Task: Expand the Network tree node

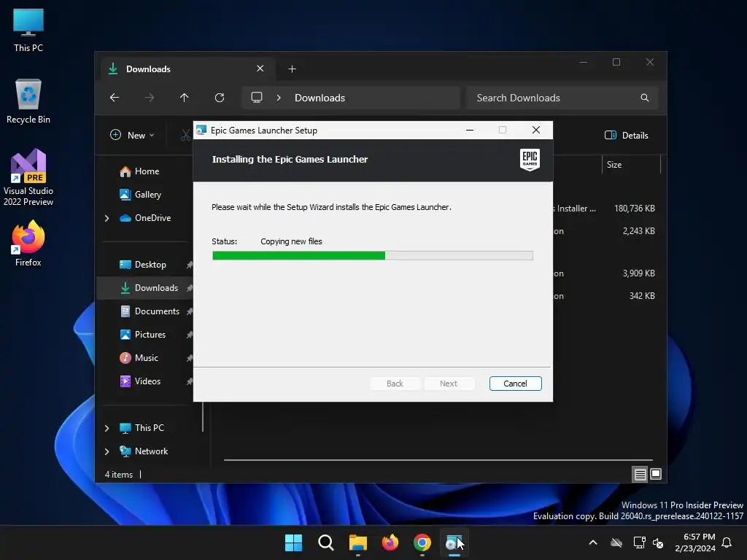Action: [107, 451]
